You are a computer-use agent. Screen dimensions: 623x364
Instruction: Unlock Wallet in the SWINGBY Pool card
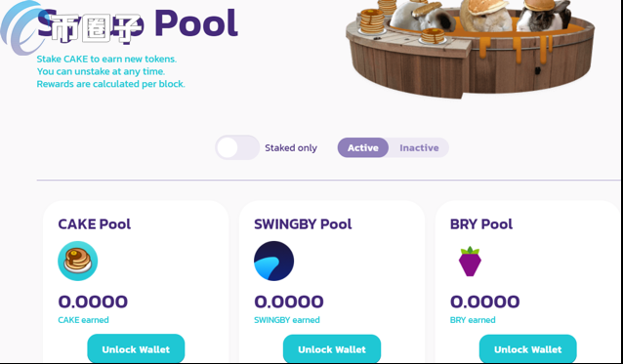pyautogui.click(x=332, y=349)
